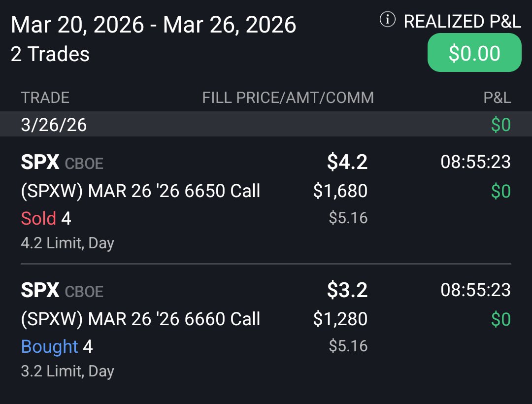Screen dimensions: 532x404
Task: Click the FILL PRICE/AMT/COMM column header
Action: (288, 98)
